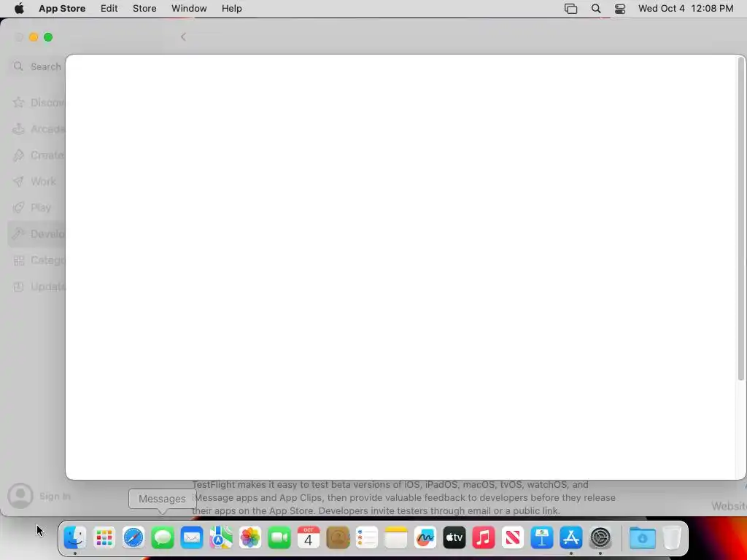Click Stage Manager icon in menu bar
747x560 pixels.
(x=570, y=9)
